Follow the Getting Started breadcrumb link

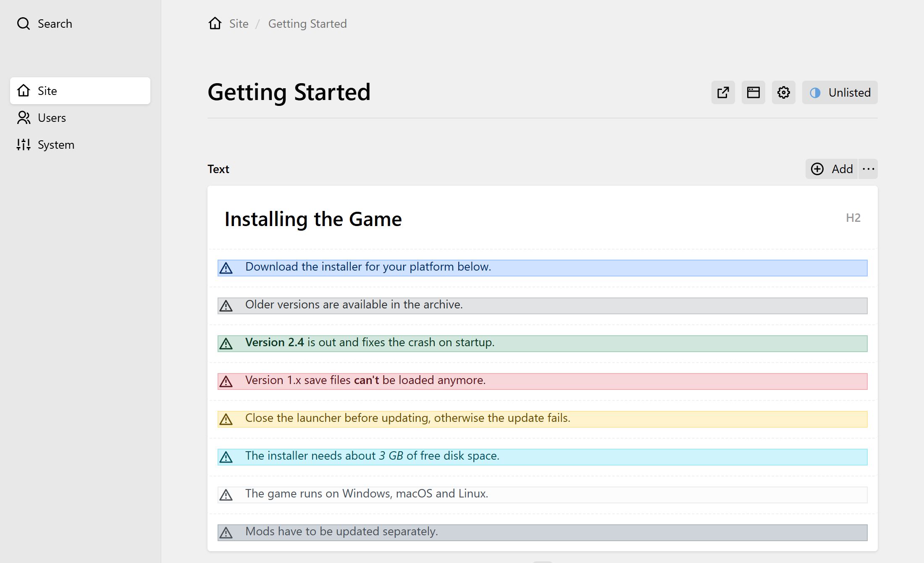pyautogui.click(x=307, y=24)
